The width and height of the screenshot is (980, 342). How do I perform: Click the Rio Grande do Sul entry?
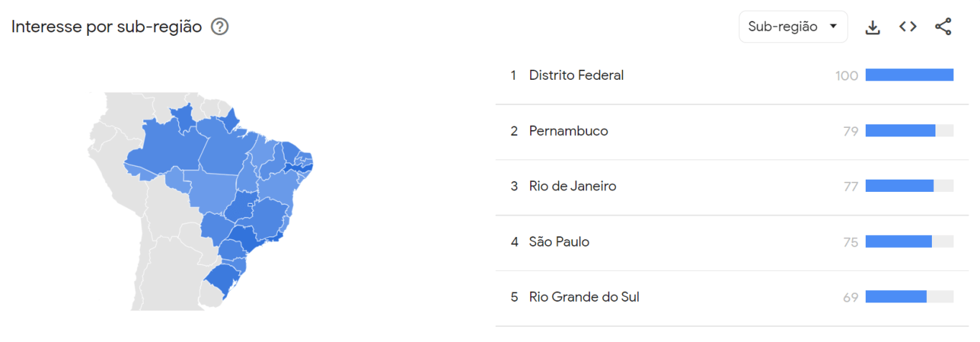coord(731,297)
